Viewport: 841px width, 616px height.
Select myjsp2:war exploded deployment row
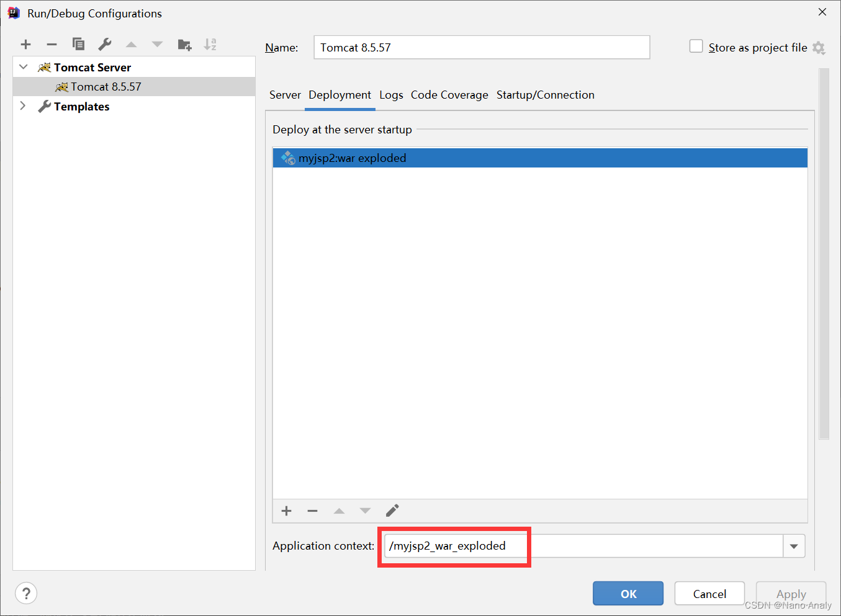(540, 158)
